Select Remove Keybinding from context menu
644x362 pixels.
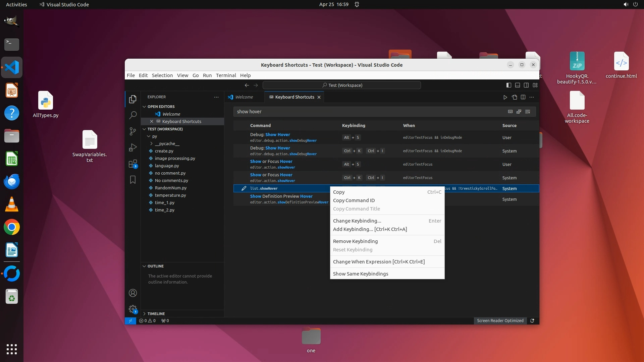point(355,241)
